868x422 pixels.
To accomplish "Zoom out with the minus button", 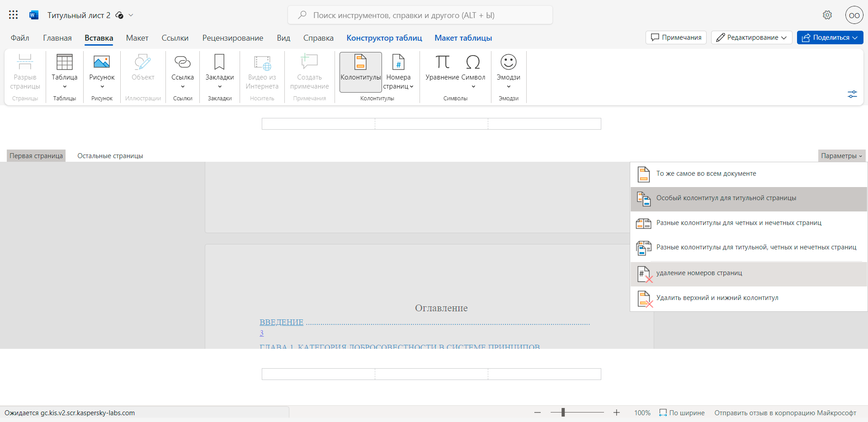I will coord(538,413).
